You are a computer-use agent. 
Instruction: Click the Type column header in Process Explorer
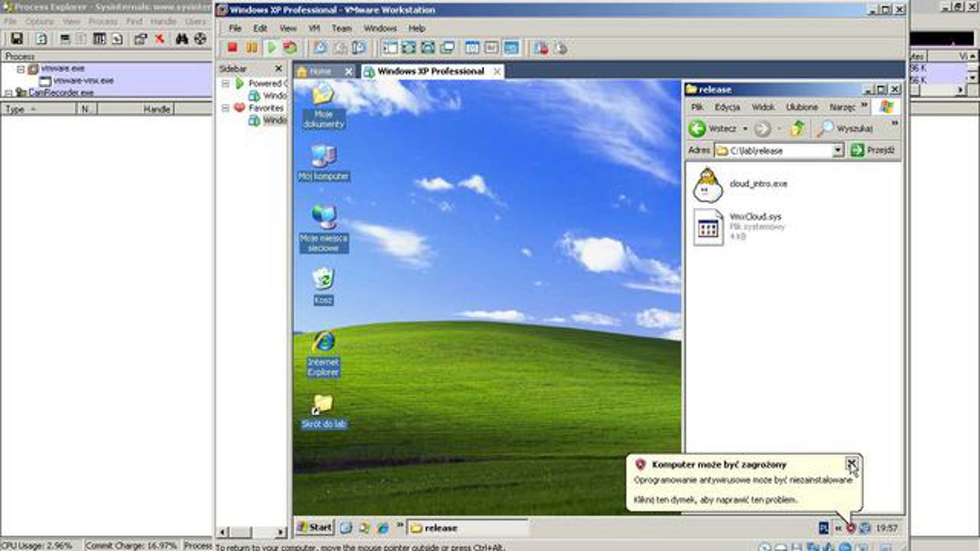38,109
